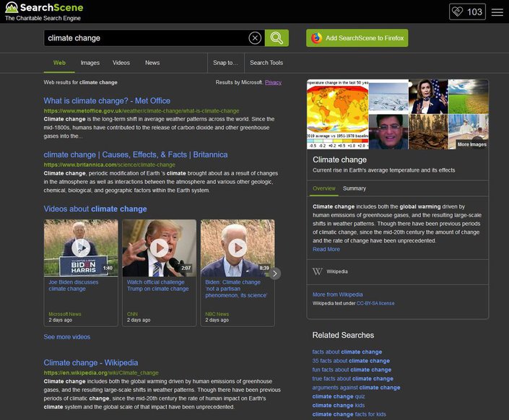The height and width of the screenshot is (420, 509).
Task: Clear the search box with the X icon
Action: click(255, 38)
